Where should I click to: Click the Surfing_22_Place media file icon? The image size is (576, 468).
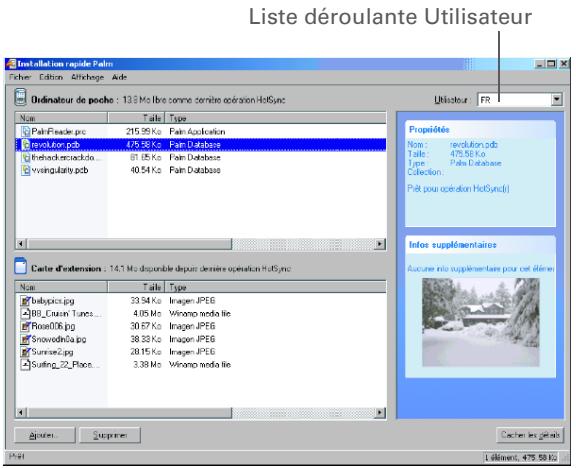pos(25,365)
